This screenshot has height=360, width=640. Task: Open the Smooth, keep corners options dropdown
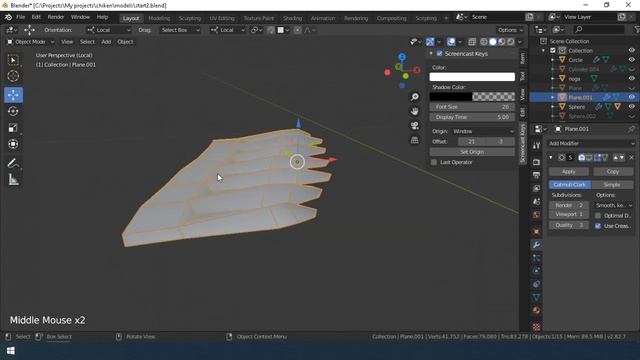(614, 205)
